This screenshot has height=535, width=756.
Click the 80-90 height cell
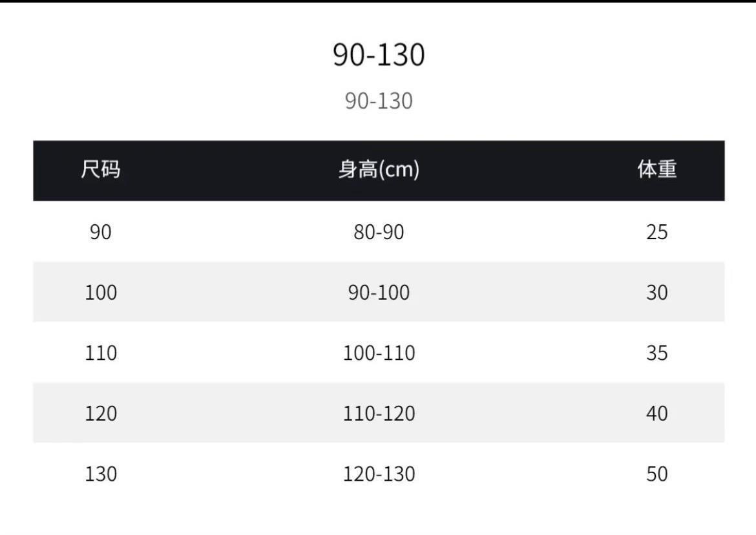pyautogui.click(x=379, y=232)
